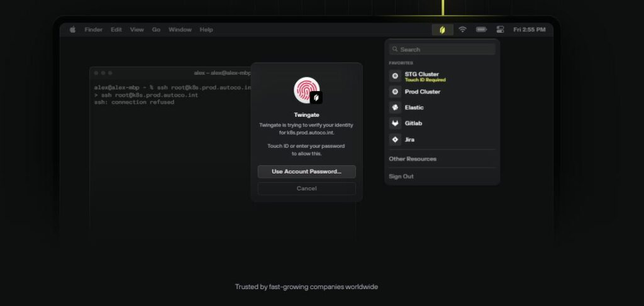Select the Jira favorite

pos(442,139)
